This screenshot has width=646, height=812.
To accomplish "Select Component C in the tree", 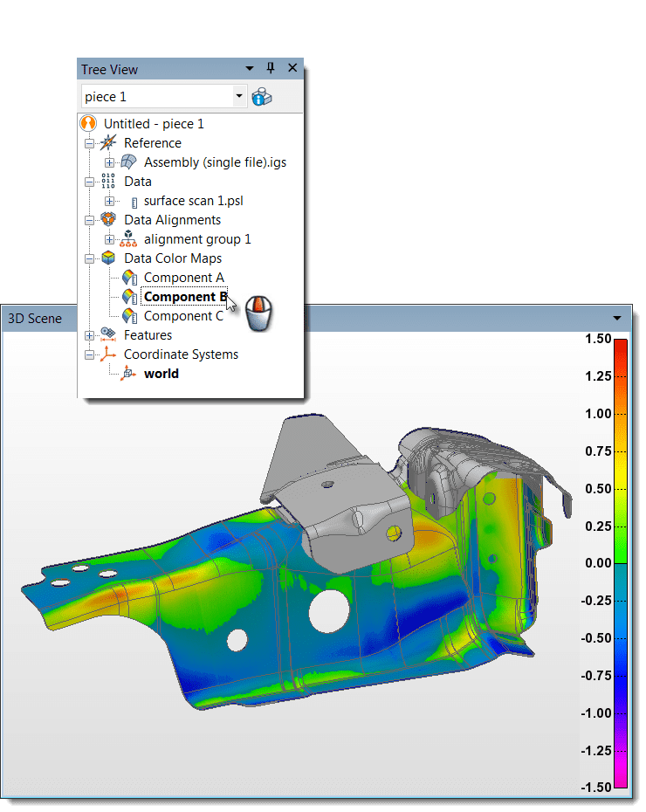I will [x=183, y=316].
